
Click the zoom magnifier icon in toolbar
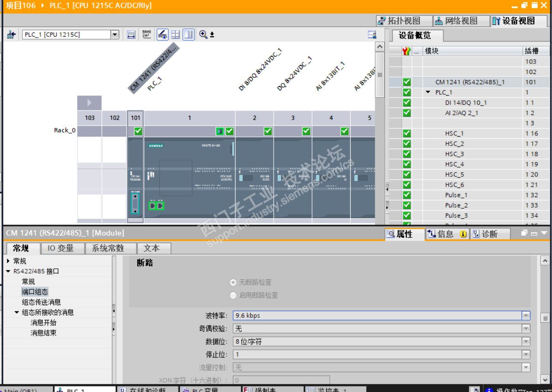click(x=203, y=35)
